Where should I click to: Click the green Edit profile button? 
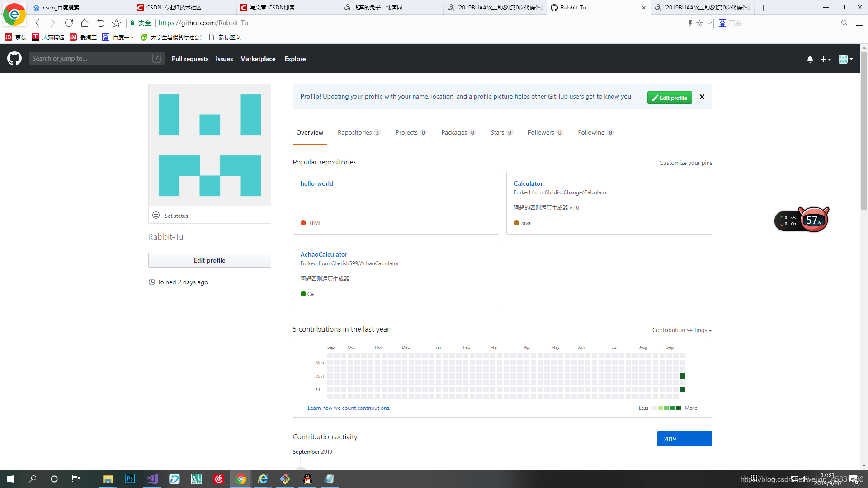coord(669,98)
